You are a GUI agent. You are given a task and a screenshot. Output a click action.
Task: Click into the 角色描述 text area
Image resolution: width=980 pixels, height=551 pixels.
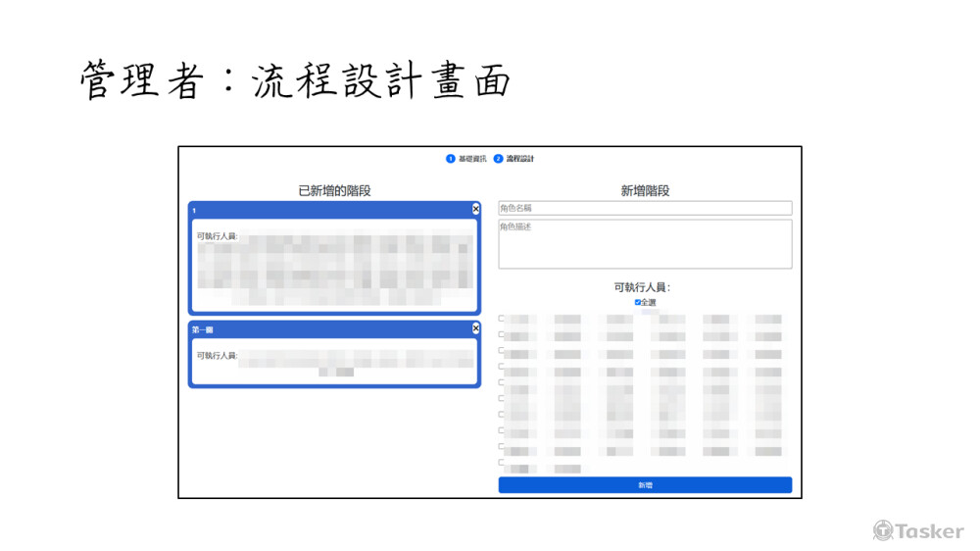point(645,244)
